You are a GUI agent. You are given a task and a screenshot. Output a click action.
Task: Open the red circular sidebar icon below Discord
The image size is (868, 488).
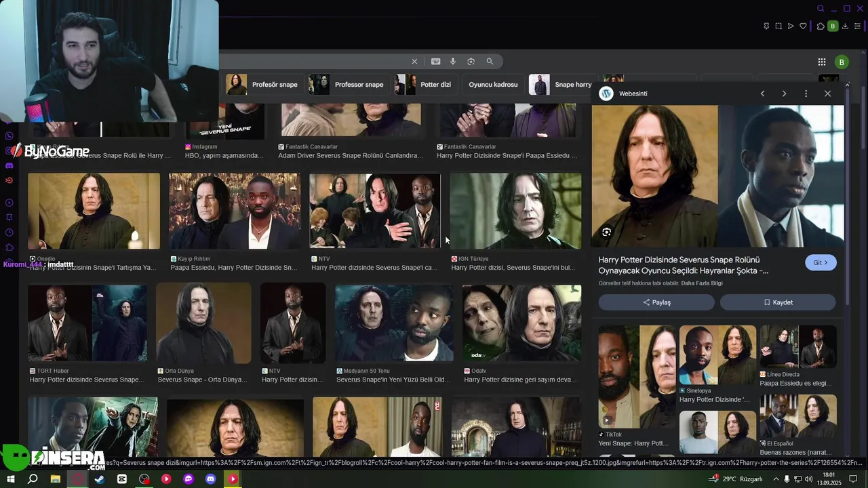click(9, 180)
